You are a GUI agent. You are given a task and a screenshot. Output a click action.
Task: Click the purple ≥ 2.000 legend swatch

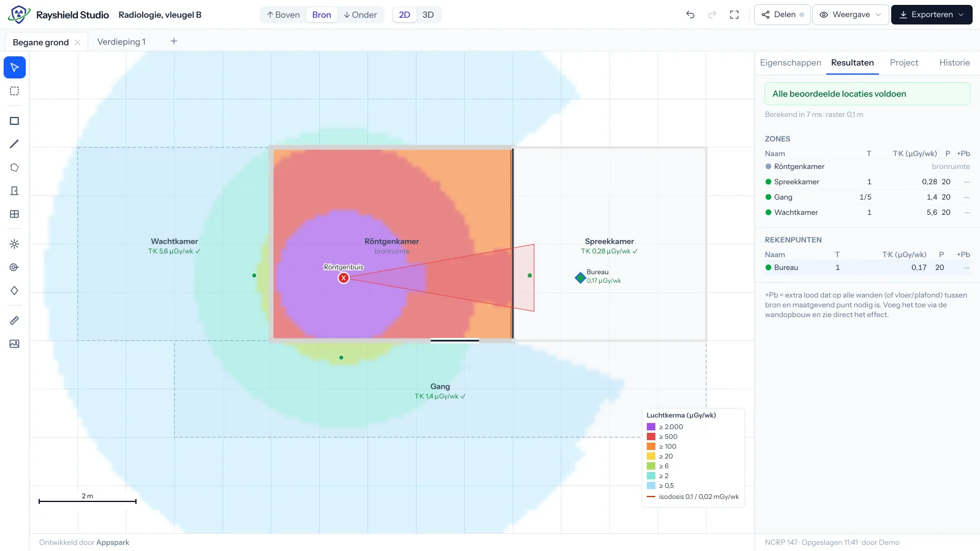651,427
